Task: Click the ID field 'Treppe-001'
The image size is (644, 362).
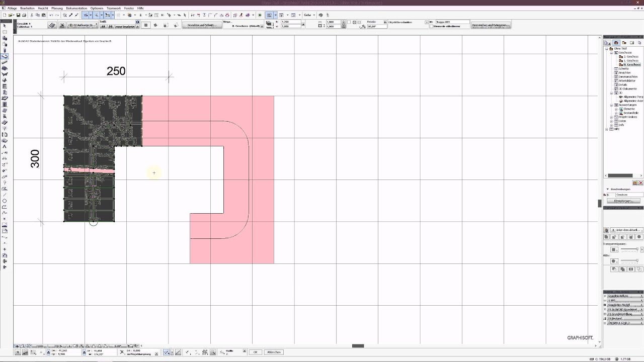Action: (452, 22)
